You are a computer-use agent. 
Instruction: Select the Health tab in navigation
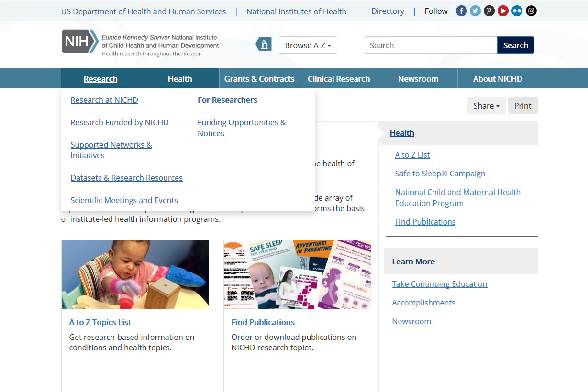tap(179, 78)
